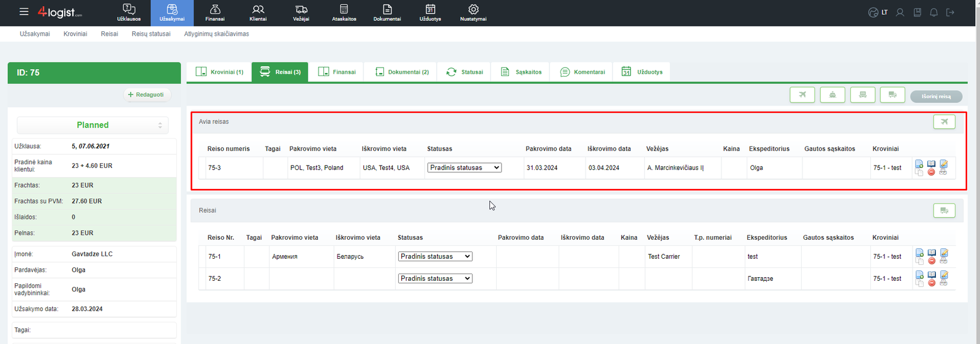
Task: Open the hamburger main menu
Action: (x=24, y=12)
